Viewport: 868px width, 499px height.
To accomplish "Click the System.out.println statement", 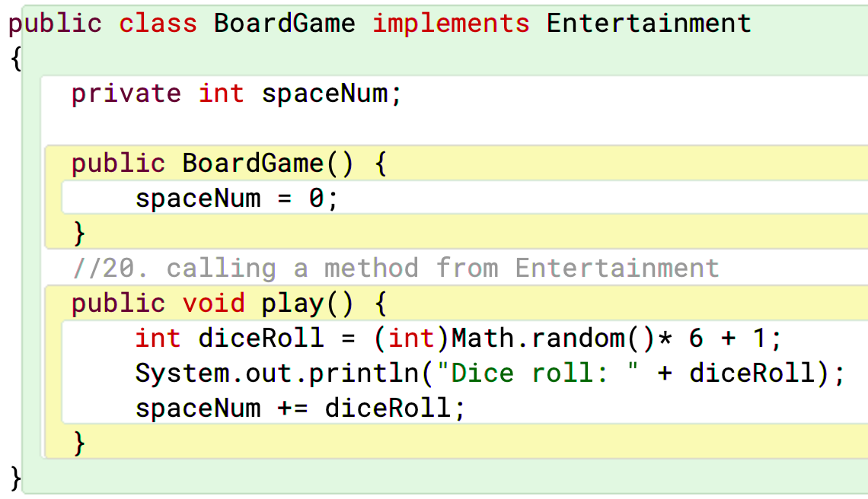I will point(490,373).
